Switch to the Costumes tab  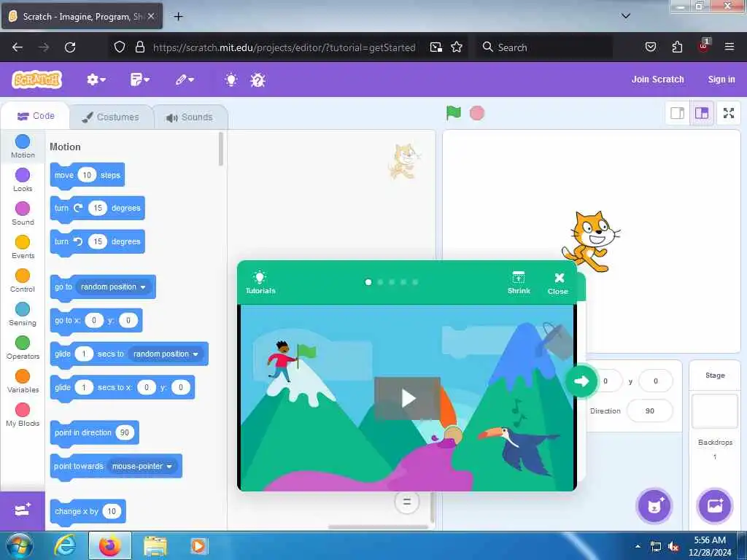click(111, 117)
